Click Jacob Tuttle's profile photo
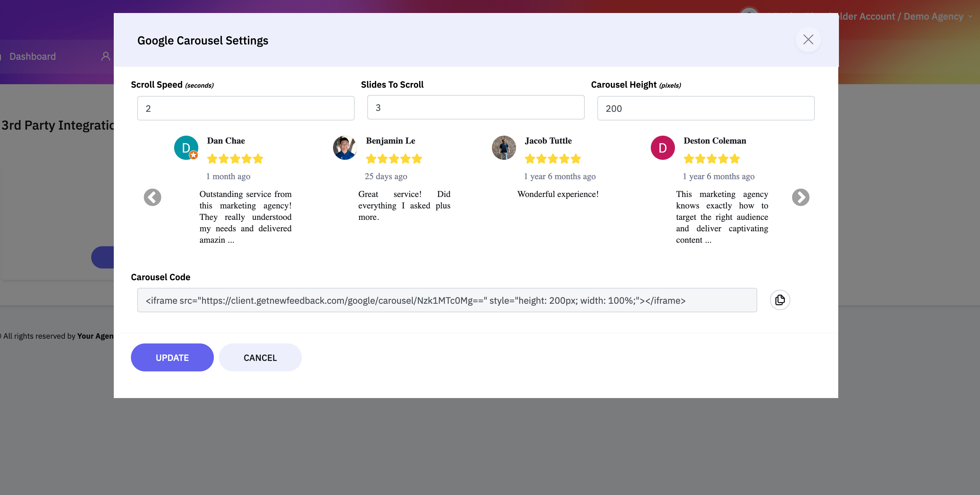The image size is (980, 495). (x=504, y=148)
